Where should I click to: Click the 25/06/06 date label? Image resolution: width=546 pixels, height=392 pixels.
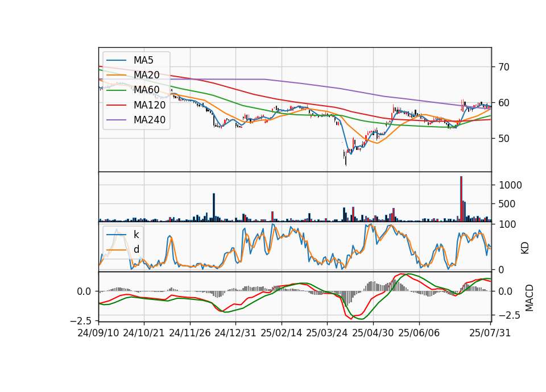(419, 333)
